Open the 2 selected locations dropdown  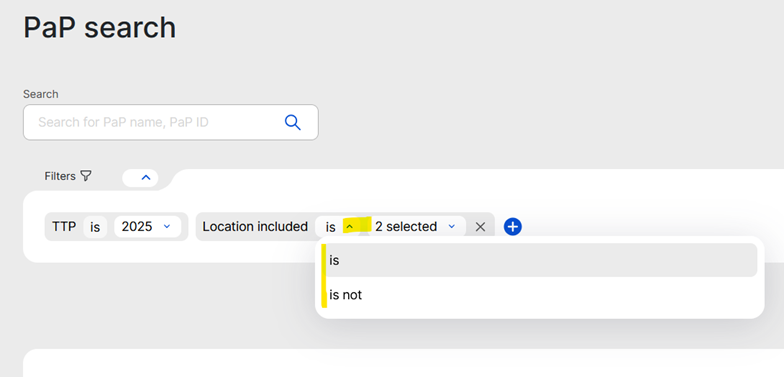pos(417,227)
